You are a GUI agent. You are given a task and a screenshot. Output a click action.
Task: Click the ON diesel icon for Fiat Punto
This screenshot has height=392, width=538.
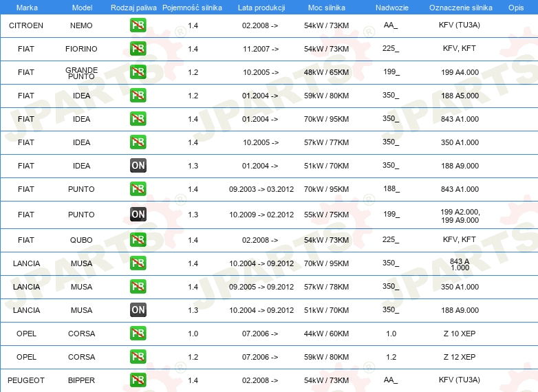point(138,215)
